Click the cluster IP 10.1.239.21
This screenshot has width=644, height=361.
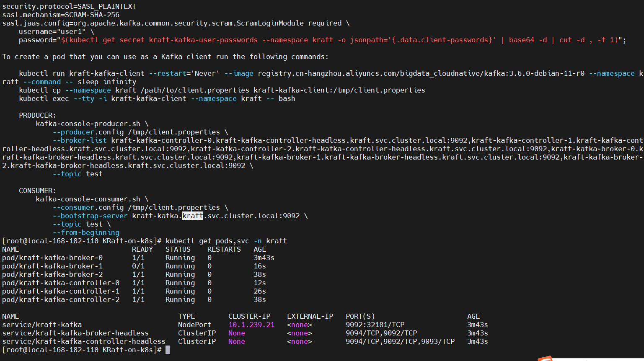pos(251,325)
